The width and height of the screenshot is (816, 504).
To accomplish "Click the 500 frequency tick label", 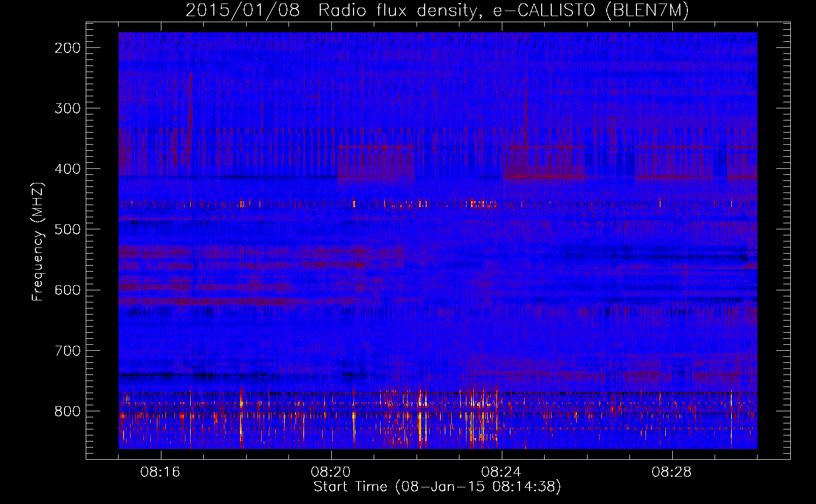I will (x=68, y=229).
